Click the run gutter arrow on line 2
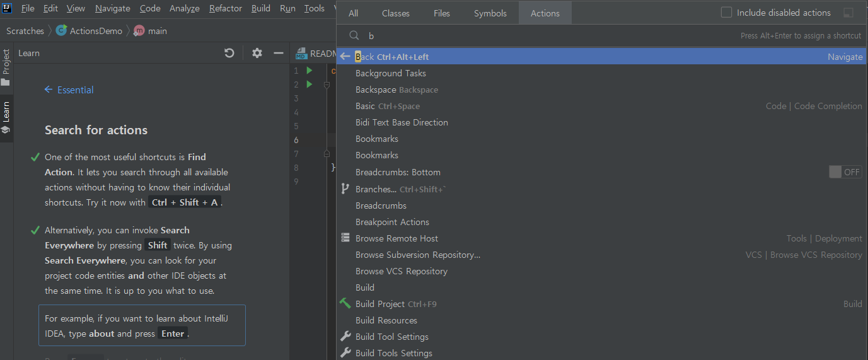 click(x=310, y=84)
